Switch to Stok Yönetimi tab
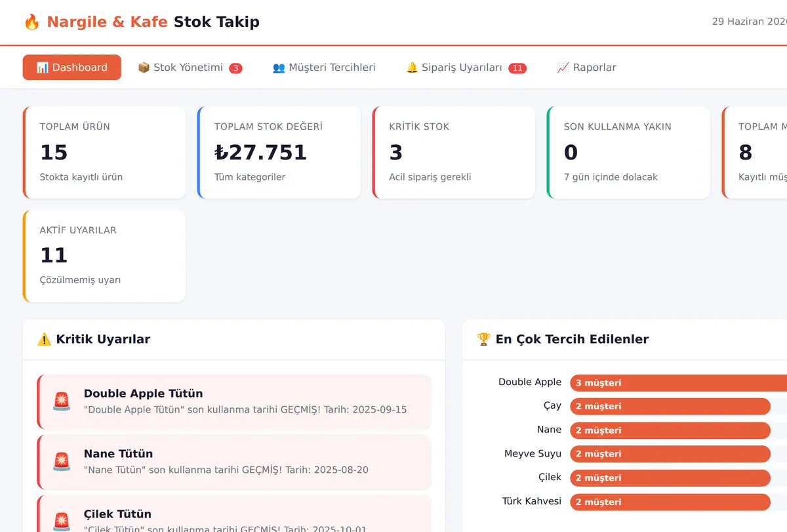787x532 pixels. 190,68
